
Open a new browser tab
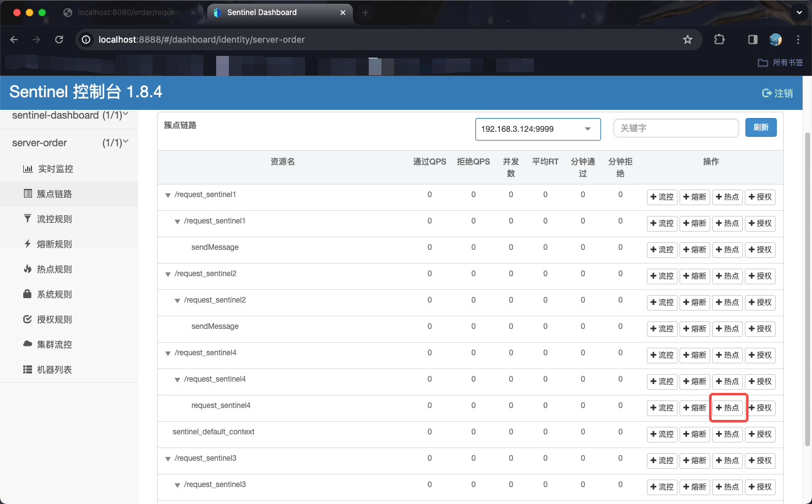[x=365, y=13]
